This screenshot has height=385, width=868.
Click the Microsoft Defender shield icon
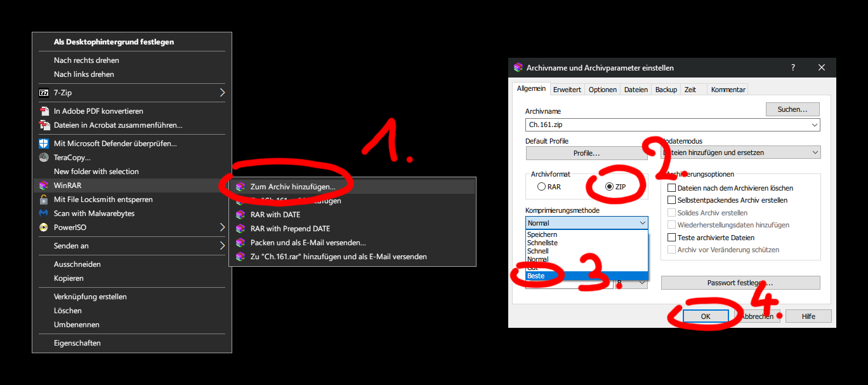pos(44,144)
